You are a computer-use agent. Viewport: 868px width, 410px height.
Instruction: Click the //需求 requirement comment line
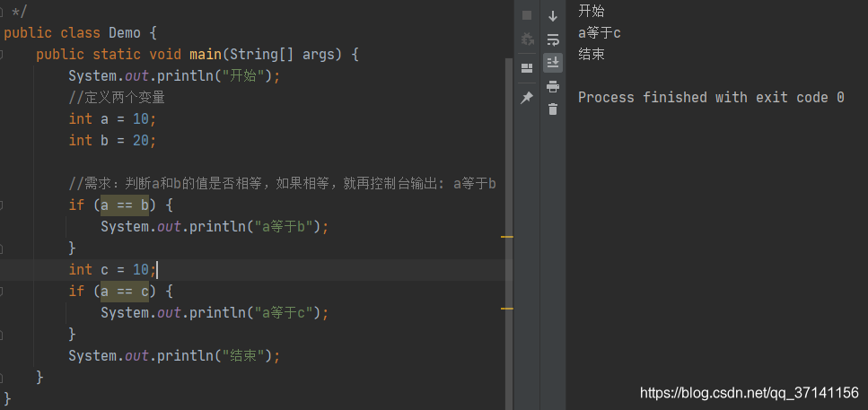point(282,184)
